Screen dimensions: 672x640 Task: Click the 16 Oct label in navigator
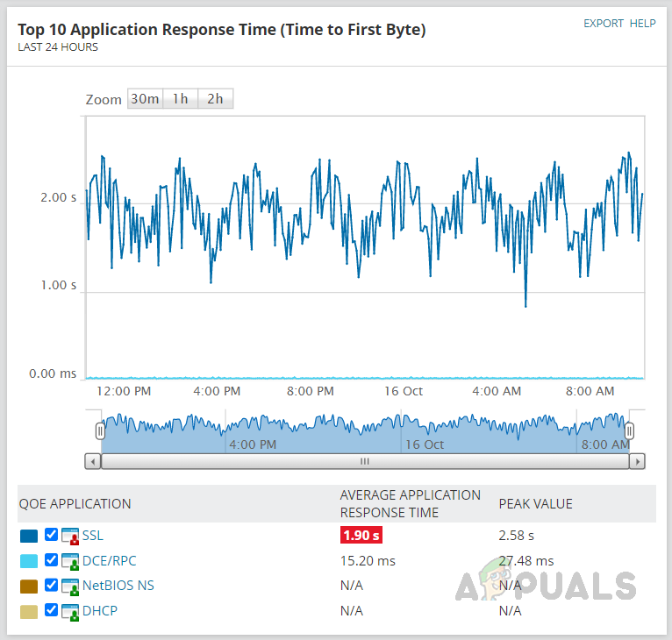(425, 444)
